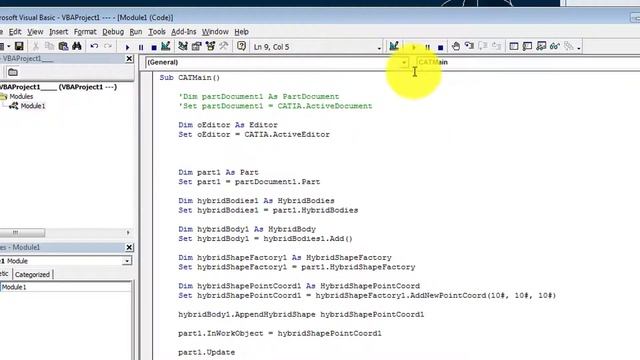
Task: Open the Help menu
Action: 242,32
